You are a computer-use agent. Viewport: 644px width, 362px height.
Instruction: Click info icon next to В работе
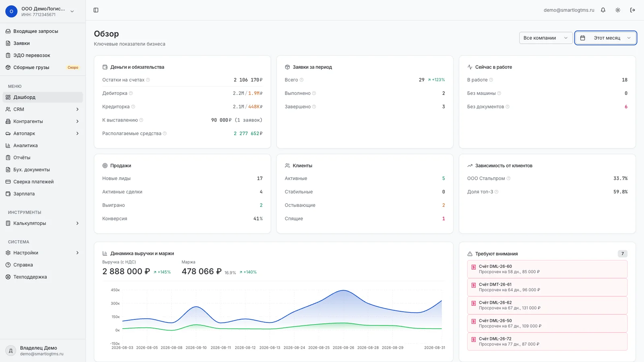coord(491,80)
